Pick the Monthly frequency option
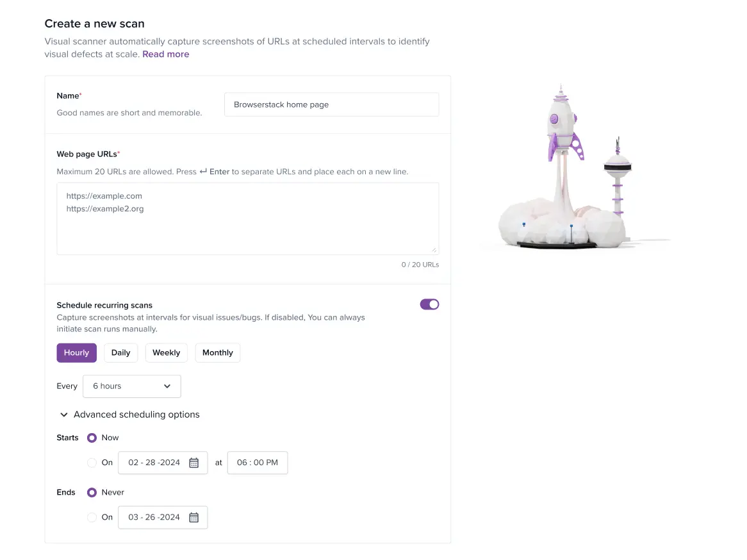Viewport: 747px width, 560px height. click(218, 352)
